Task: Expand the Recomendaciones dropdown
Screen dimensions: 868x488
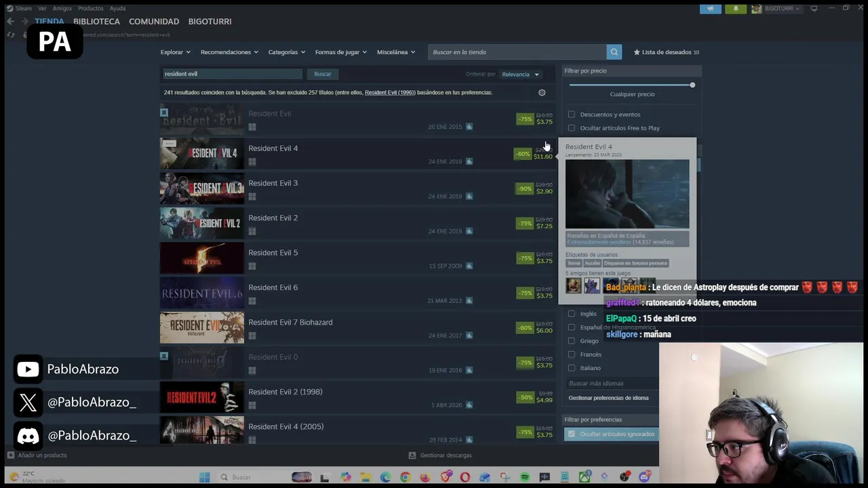Action: pyautogui.click(x=229, y=52)
